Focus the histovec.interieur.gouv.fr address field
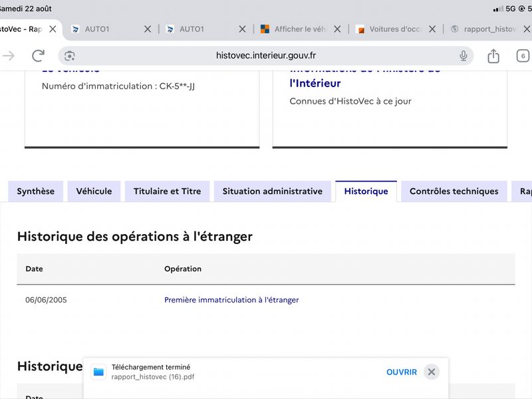Image resolution: width=532 pixels, height=399 pixels. (265, 56)
